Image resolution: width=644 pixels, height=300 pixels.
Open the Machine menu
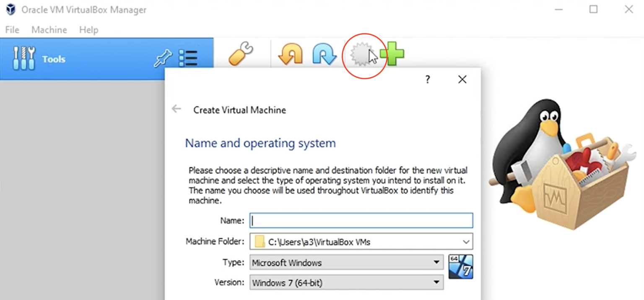49,29
